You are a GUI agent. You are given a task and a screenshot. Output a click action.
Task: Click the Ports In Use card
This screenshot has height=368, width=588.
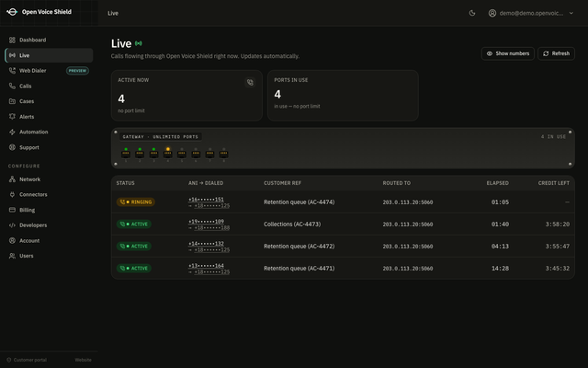(x=343, y=96)
